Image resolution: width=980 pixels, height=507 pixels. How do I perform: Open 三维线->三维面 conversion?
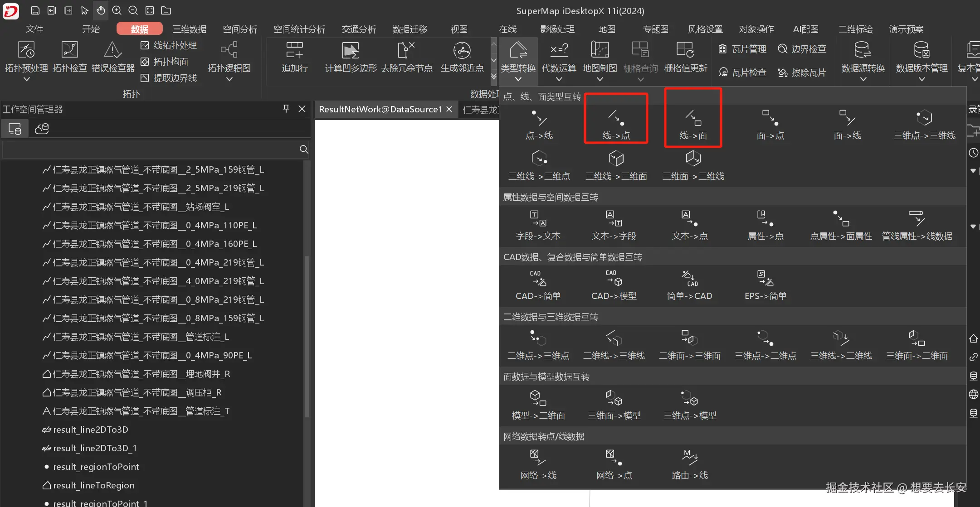coord(616,165)
